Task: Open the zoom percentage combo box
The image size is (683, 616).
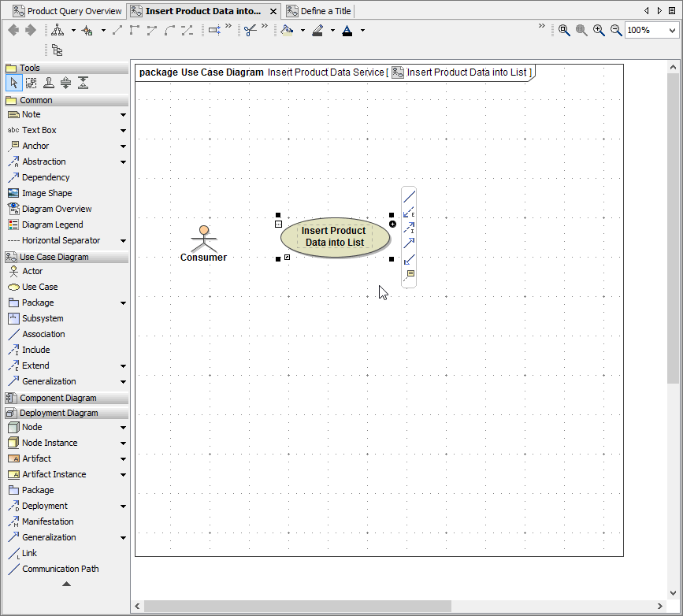Action: 649,30
